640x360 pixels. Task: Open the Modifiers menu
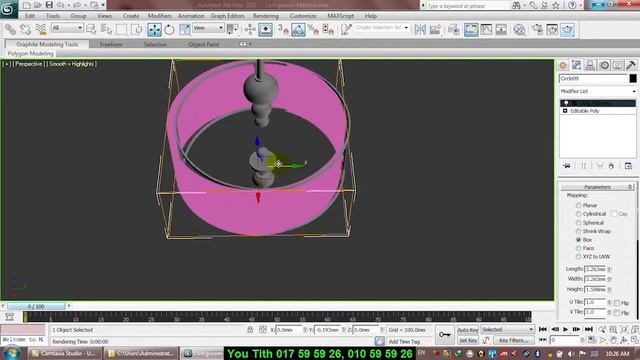(159, 16)
